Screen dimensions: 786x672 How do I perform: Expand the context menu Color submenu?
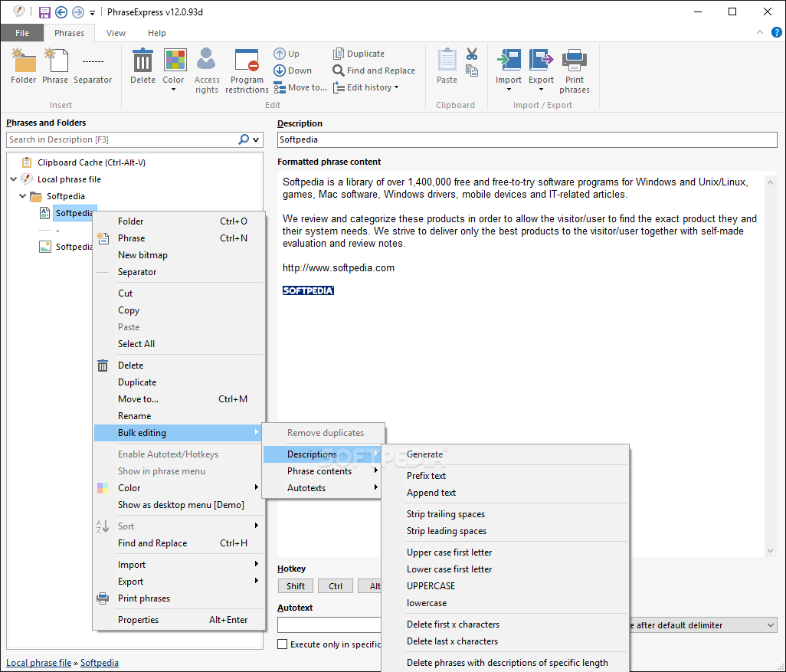[x=179, y=488]
